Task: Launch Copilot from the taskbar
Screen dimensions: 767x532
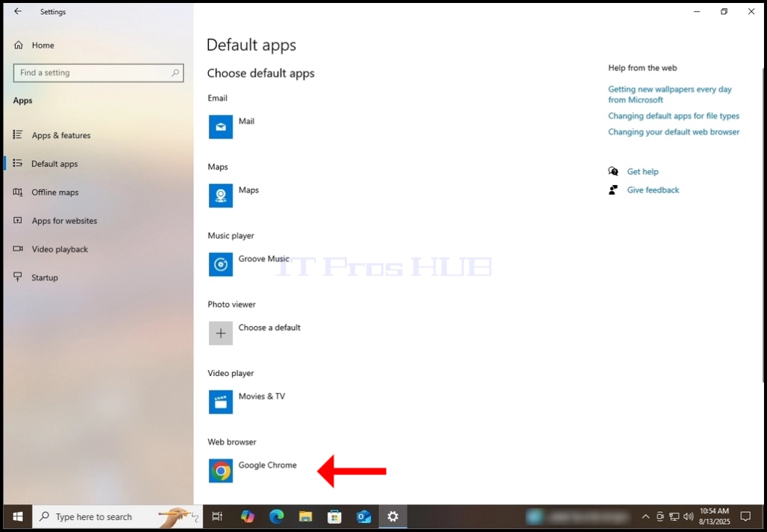Action: 248,516
